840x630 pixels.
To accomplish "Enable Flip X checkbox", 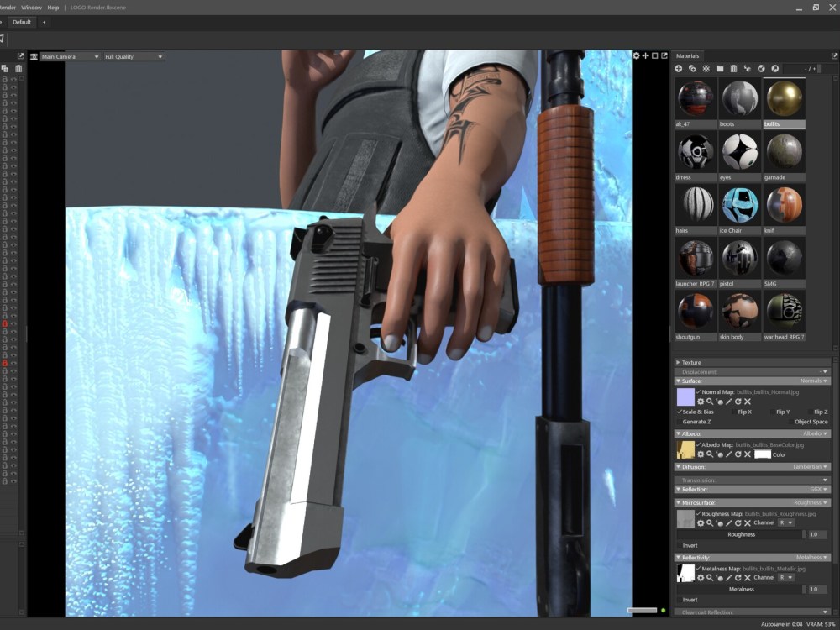I will coord(734,412).
